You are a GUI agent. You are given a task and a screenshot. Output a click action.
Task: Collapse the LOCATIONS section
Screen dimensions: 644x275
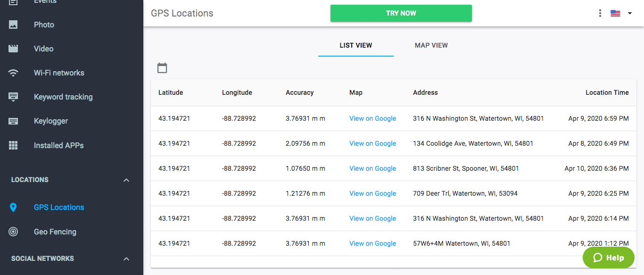pos(126,180)
